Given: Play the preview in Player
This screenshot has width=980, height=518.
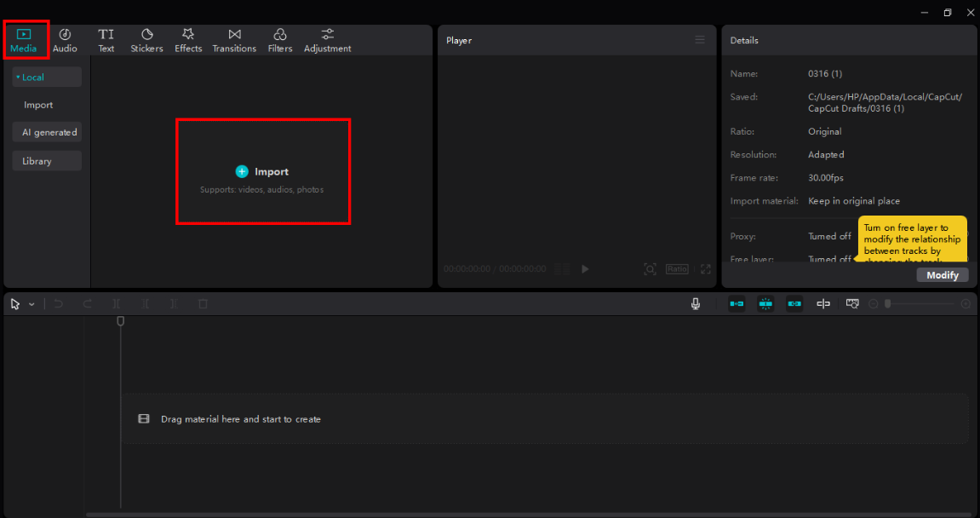Looking at the screenshot, I should tap(585, 269).
